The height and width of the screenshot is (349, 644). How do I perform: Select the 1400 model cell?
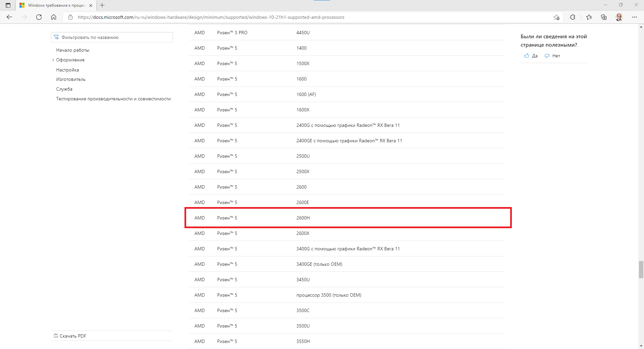coord(301,48)
